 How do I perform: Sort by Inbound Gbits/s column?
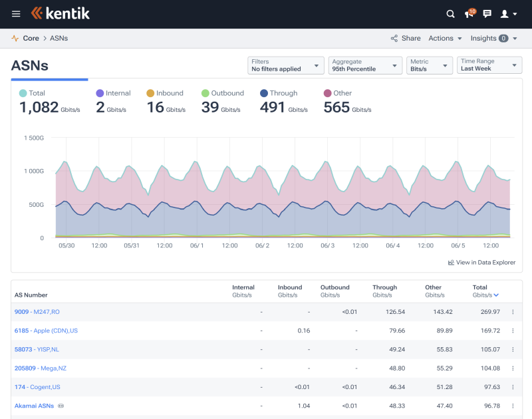290,291
